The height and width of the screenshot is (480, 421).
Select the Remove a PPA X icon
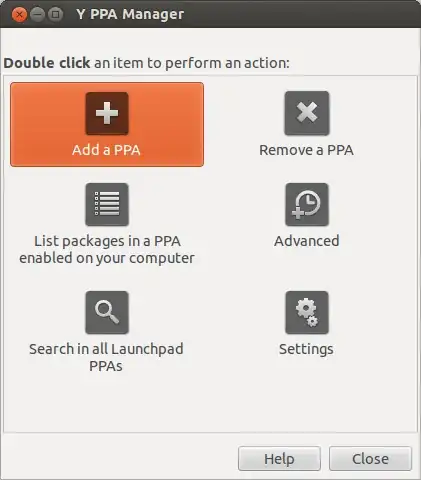(307, 113)
